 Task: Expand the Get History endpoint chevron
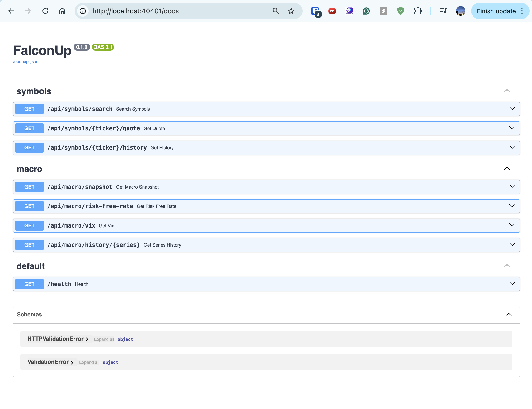512,147
